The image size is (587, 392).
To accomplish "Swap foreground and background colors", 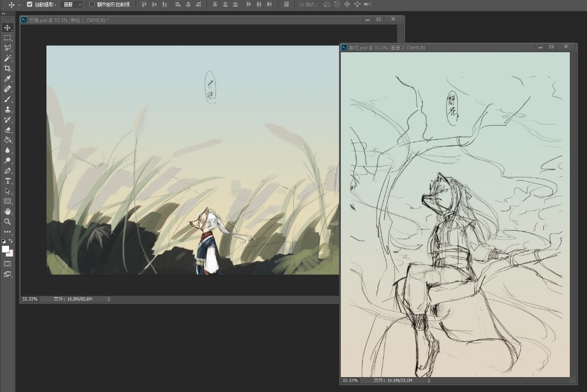I will pos(11,240).
